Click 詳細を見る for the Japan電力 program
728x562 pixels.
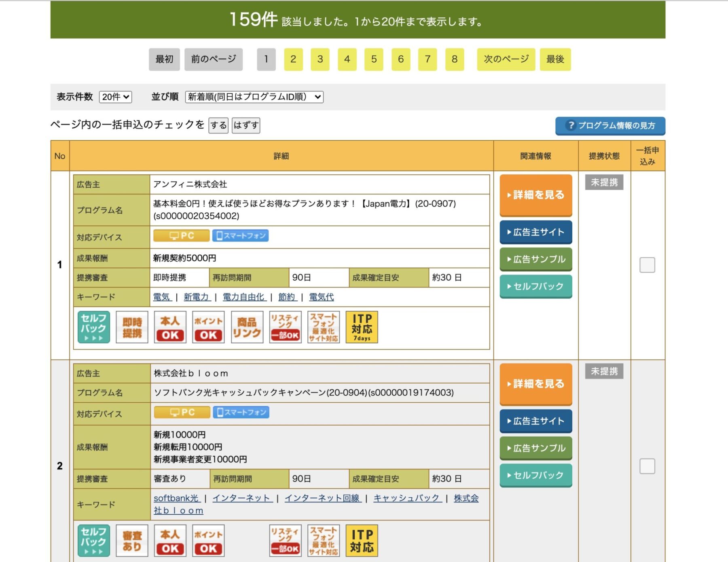[x=536, y=195]
